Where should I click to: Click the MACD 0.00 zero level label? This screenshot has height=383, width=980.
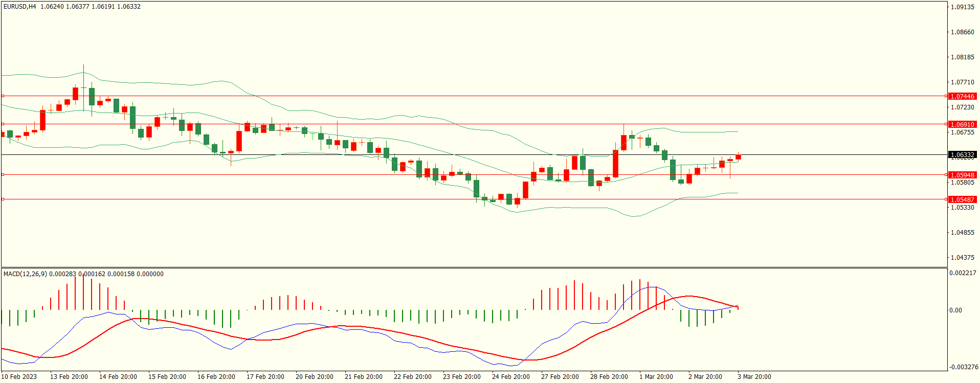(x=955, y=310)
